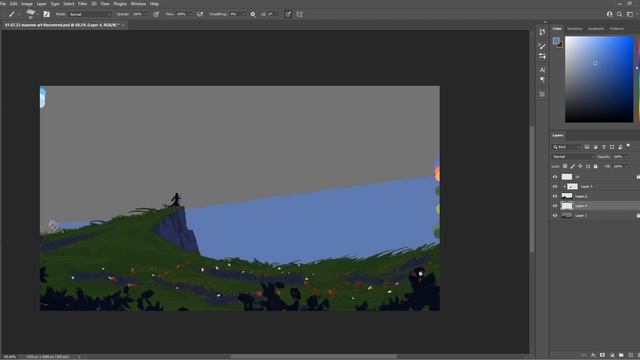Switch to the Swatches tab
This screenshot has height=360, width=640.
[575, 29]
